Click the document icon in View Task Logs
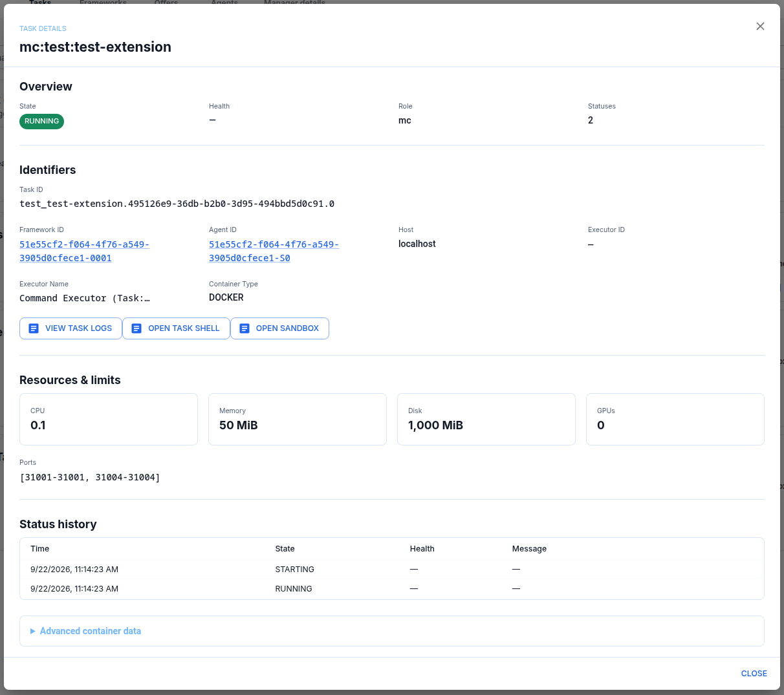 tap(34, 328)
